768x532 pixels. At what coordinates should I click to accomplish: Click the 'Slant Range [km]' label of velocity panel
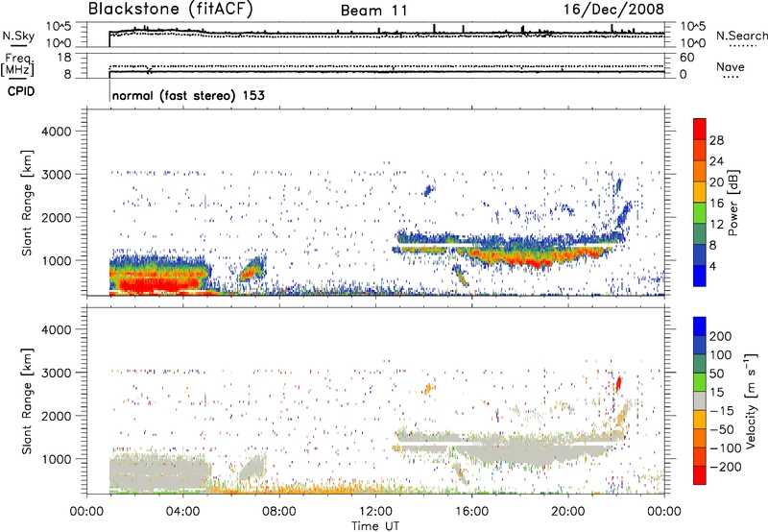(x=27, y=400)
